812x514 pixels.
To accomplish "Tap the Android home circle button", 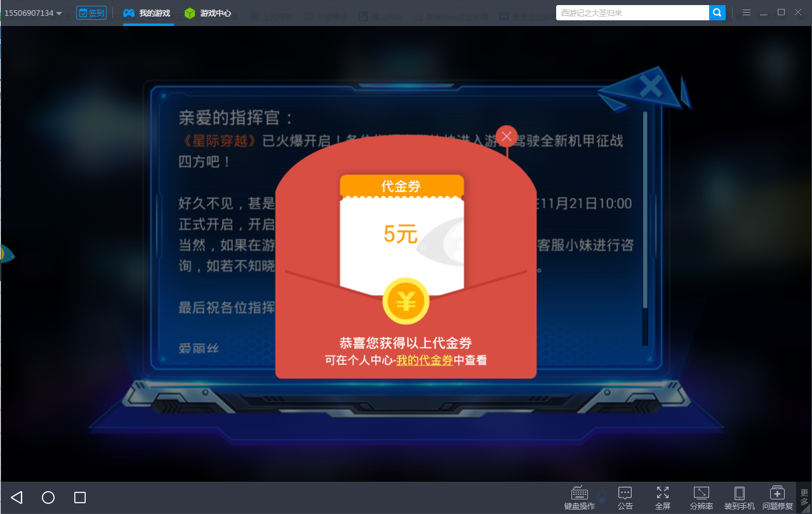I will [x=48, y=498].
